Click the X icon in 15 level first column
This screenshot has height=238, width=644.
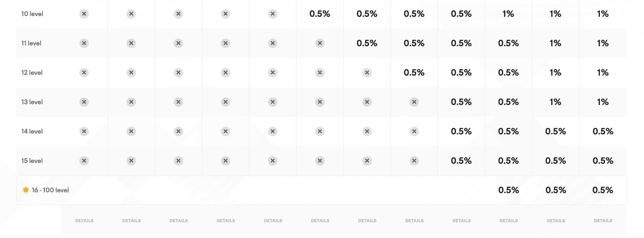(84, 161)
